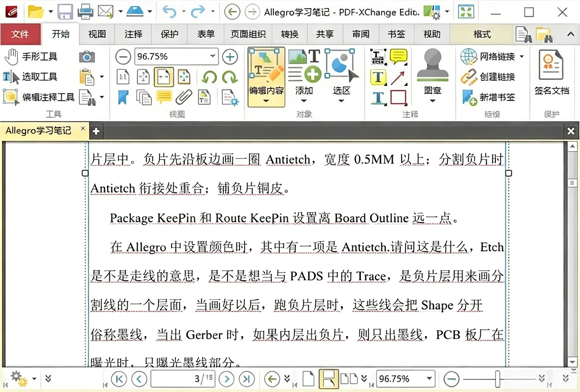
Task: Open the 文件 (File) menu
Action: tap(20, 34)
